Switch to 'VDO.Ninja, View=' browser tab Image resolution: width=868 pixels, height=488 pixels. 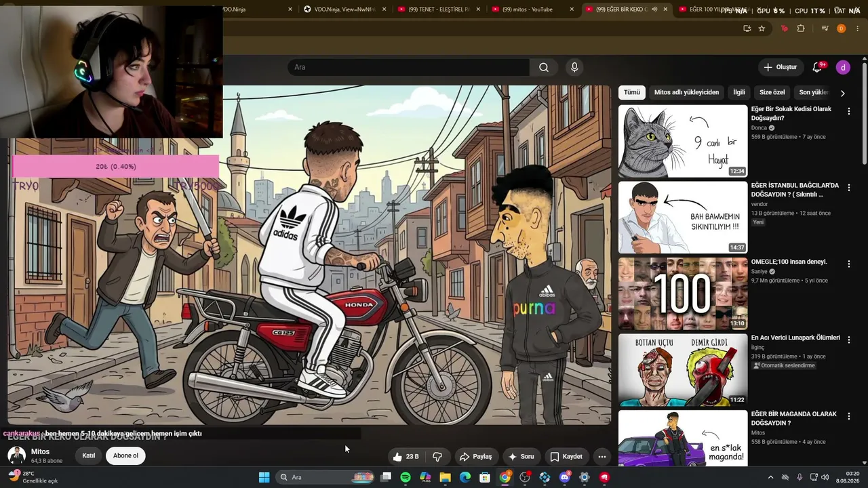coord(344,9)
